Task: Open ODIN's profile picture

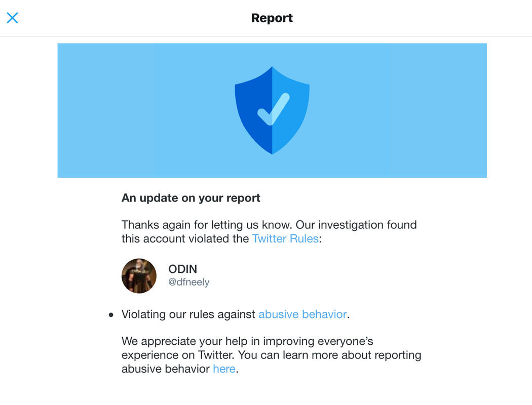Action: (x=139, y=276)
